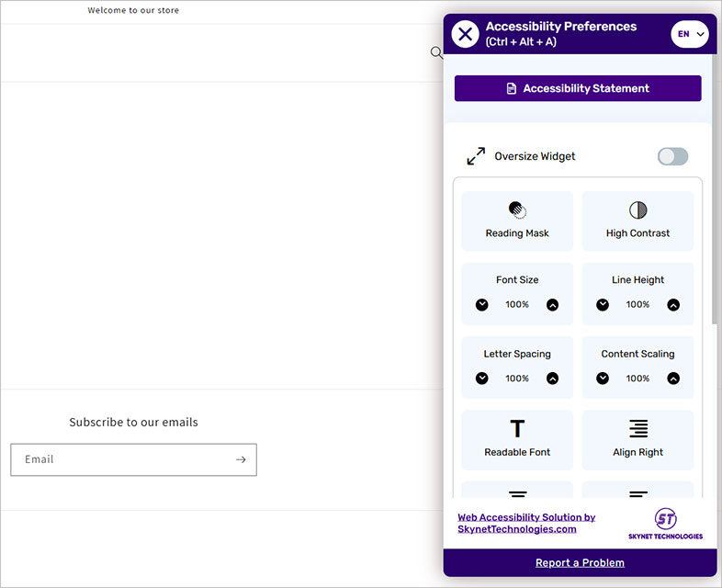The width and height of the screenshot is (722, 588).
Task: Decrease the Letter Spacing
Action: point(481,379)
